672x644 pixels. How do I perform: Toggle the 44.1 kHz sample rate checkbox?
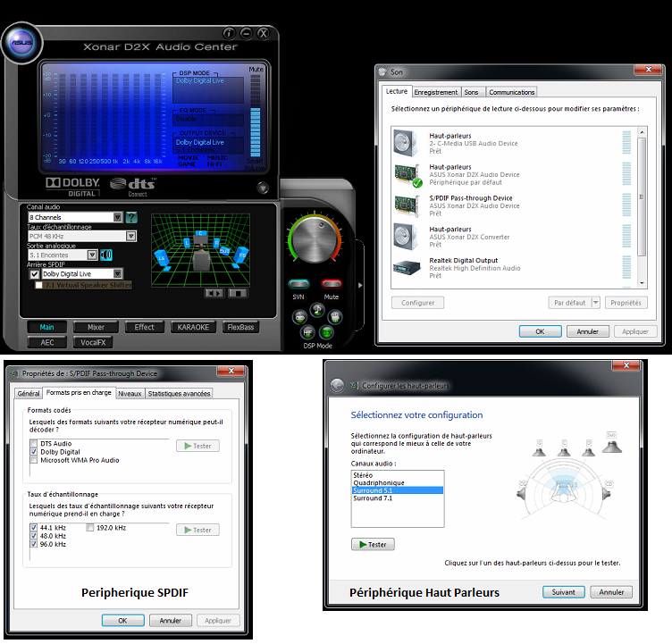pyautogui.click(x=33, y=528)
